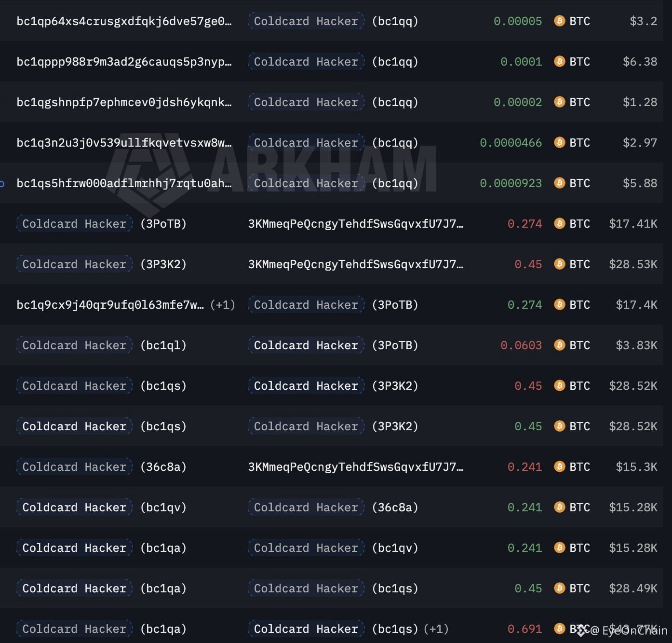Open sender address bc1q3n2u3j0v539ullfkqvetvsxw8w…

pos(124,143)
